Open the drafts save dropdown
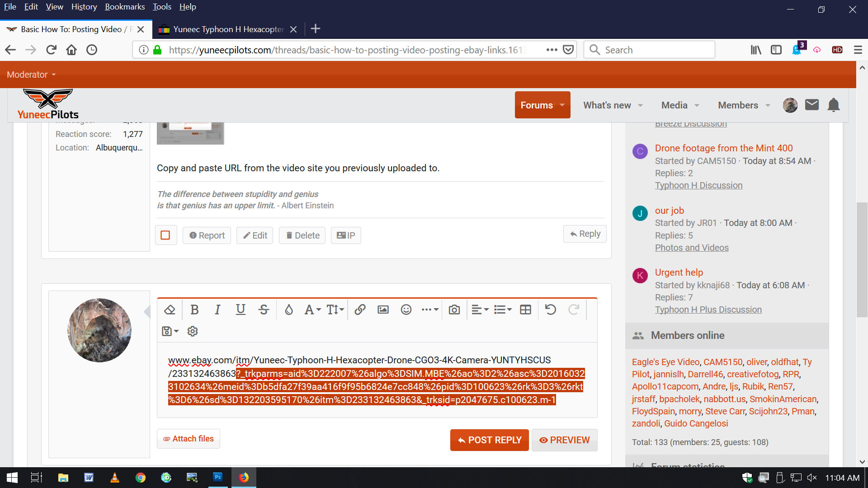Viewport: 868px width, 488px height. point(170,331)
